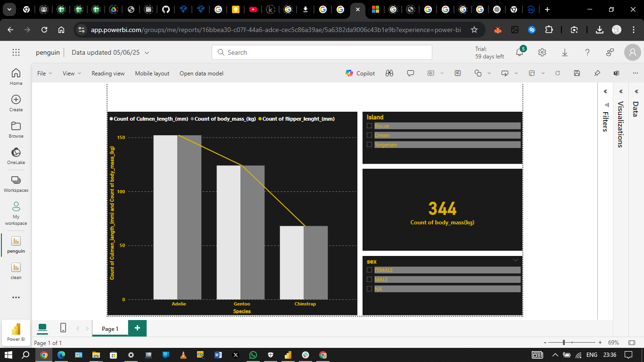Click the binoculars explore icon

[x=389, y=73]
